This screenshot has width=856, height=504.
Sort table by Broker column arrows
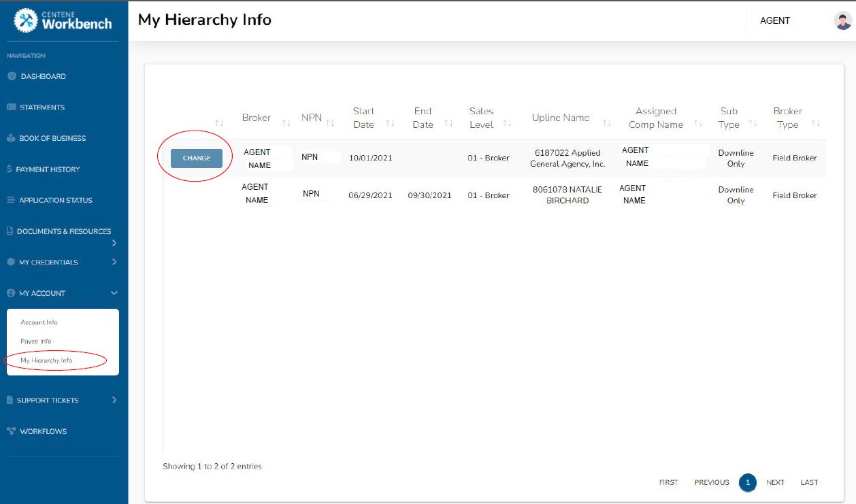(x=286, y=123)
